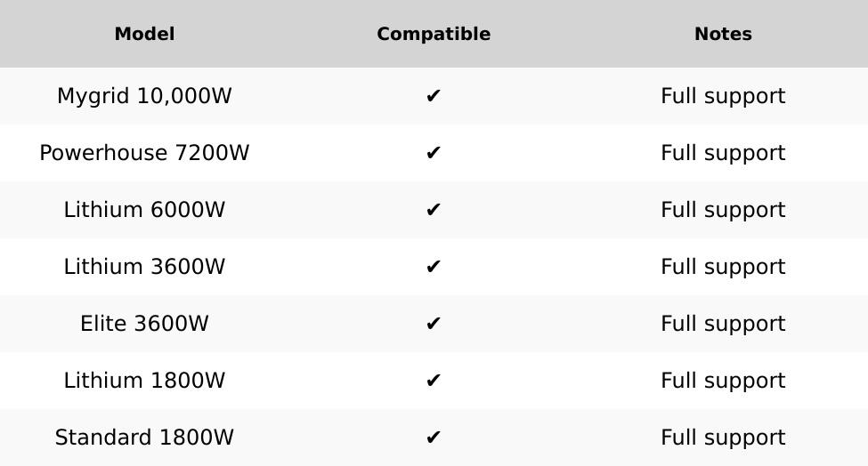The width and height of the screenshot is (868, 466).
Task: Click the Elite 3600W checkmark icon
Action: pos(434,324)
